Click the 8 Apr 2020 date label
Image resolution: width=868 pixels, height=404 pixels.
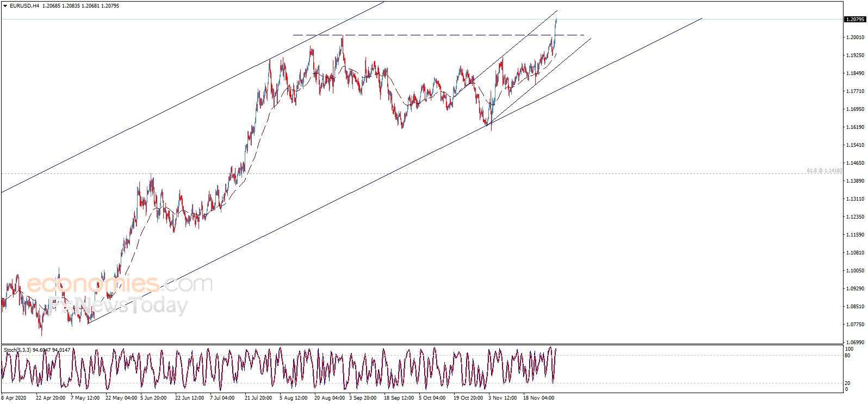pyautogui.click(x=14, y=398)
